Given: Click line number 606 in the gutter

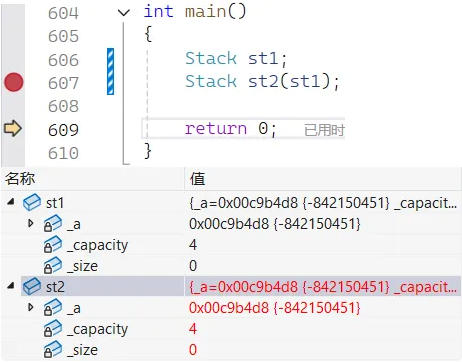Looking at the screenshot, I should coord(63,60).
